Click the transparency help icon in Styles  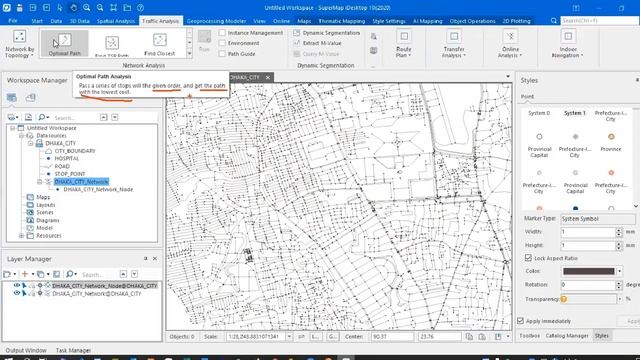[x=564, y=299]
